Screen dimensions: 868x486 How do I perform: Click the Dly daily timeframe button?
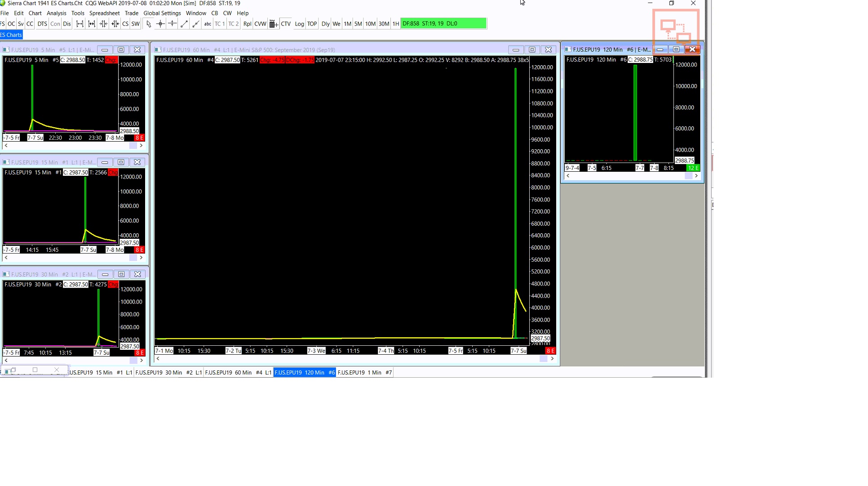325,24
